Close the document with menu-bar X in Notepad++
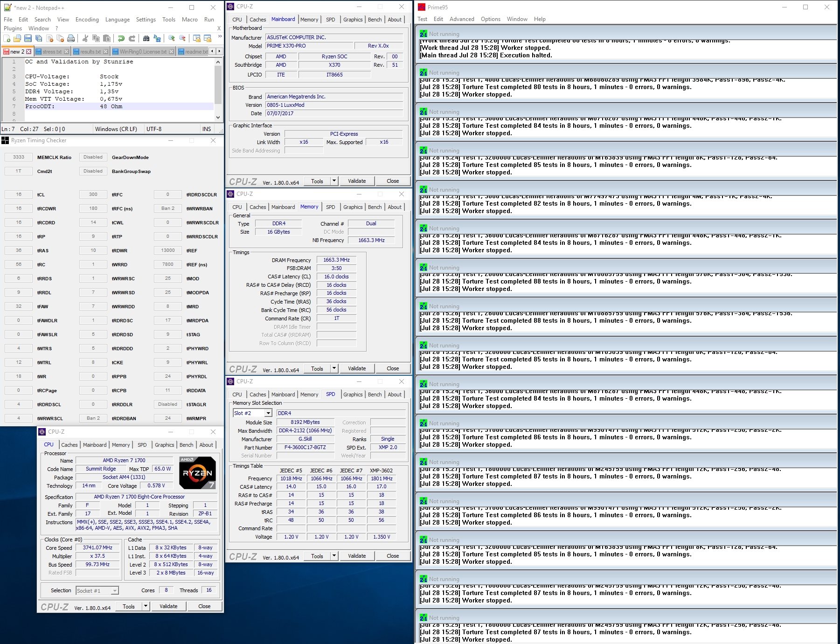The height and width of the screenshot is (644, 840). pos(219,28)
